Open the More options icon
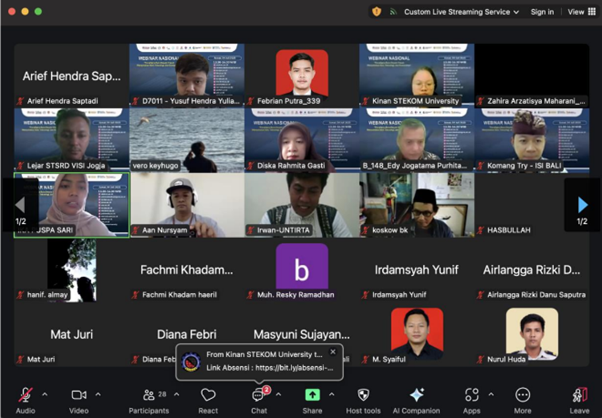602x418 pixels. point(523,395)
